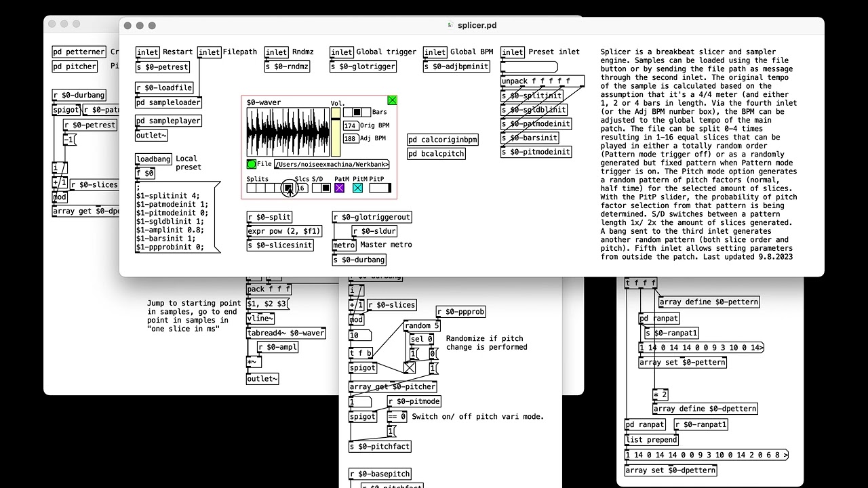Image resolution: width=868 pixels, height=488 pixels.
Task: Open the pd calcoriginbpm subpatch
Action: [x=443, y=140]
